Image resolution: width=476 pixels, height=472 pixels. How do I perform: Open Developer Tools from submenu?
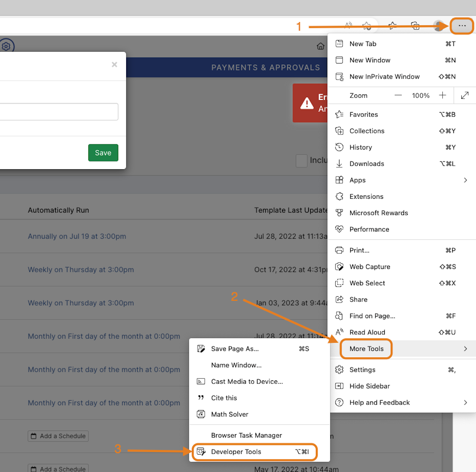point(259,452)
